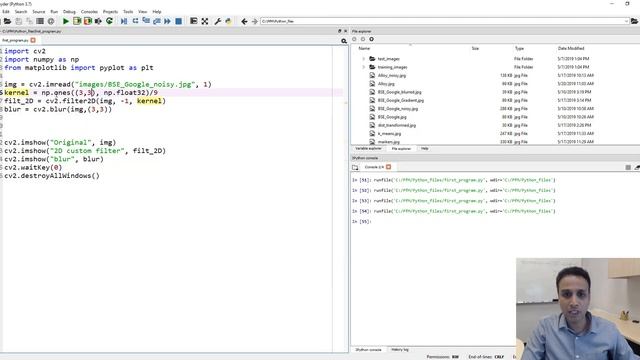
Task: Click the debugger Continue execution icon
Action: [x=167, y=21]
